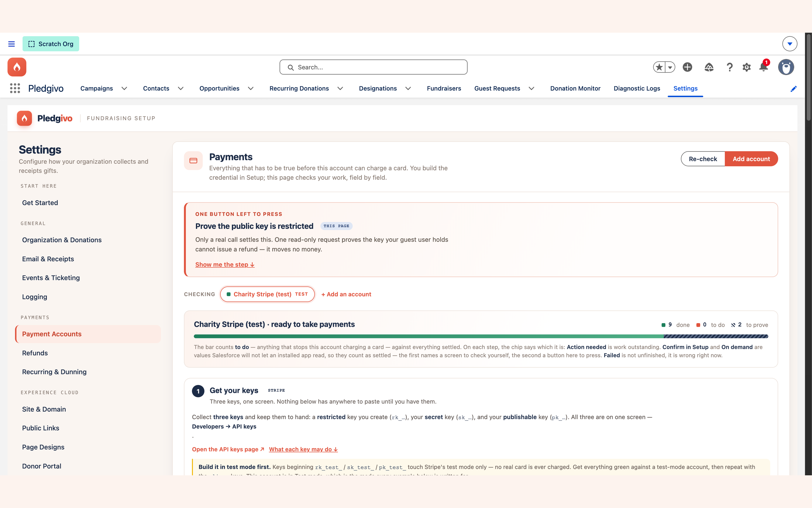Click the THIS PAGE badge
Image resolution: width=812 pixels, height=508 pixels.
point(336,226)
